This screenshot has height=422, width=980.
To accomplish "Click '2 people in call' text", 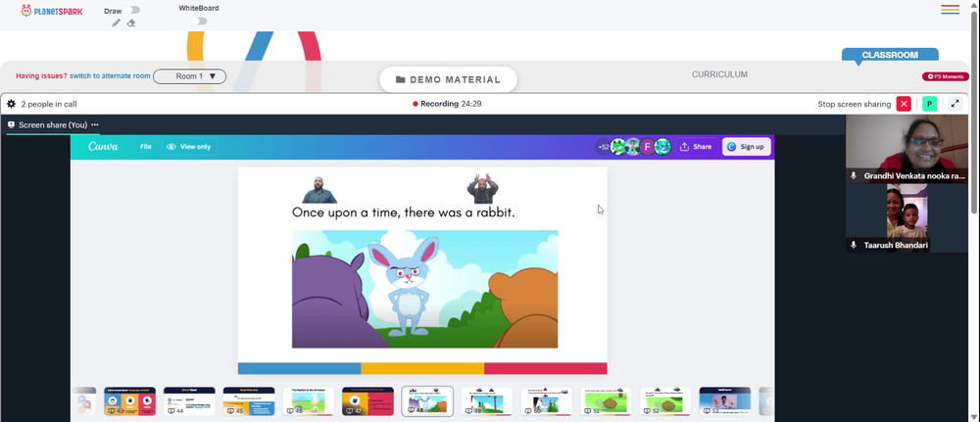I will pyautogui.click(x=49, y=104).
